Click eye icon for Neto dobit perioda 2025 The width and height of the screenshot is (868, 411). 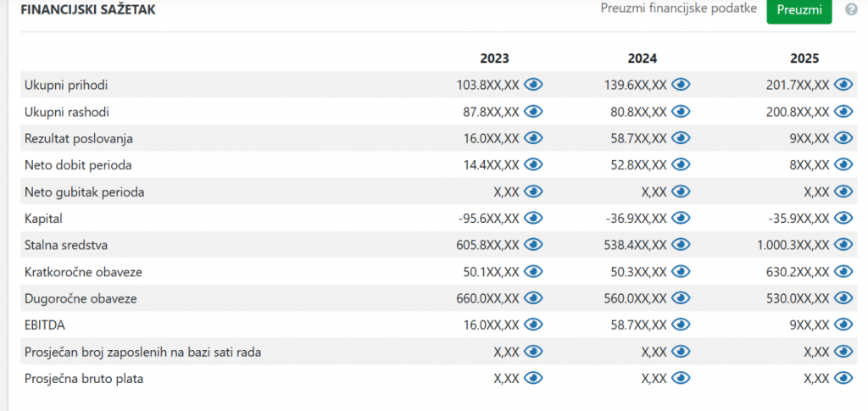coord(843,165)
